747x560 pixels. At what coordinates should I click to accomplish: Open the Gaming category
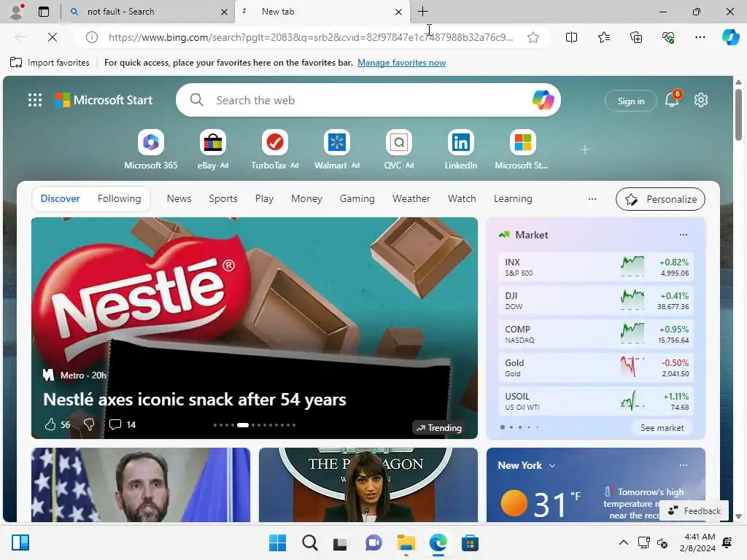pyautogui.click(x=357, y=198)
